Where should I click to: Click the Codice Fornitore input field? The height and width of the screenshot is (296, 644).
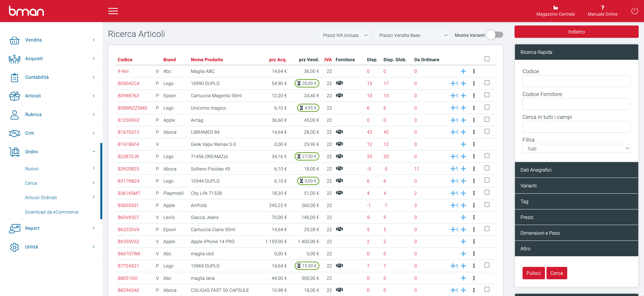pyautogui.click(x=576, y=104)
